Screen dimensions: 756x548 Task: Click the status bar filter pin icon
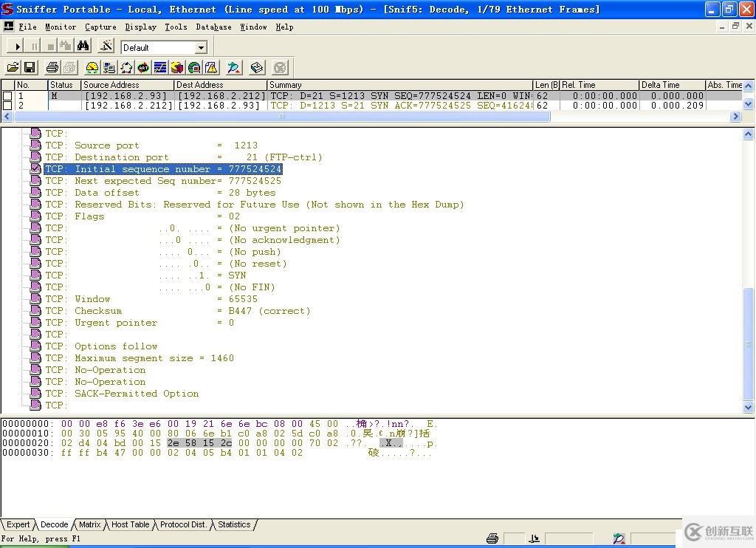coord(619,538)
